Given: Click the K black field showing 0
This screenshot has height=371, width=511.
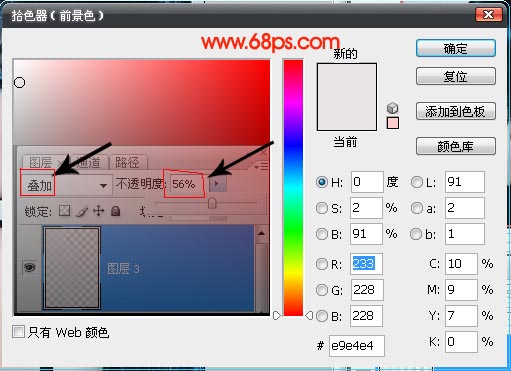Looking at the screenshot, I should pyautogui.click(x=461, y=342).
